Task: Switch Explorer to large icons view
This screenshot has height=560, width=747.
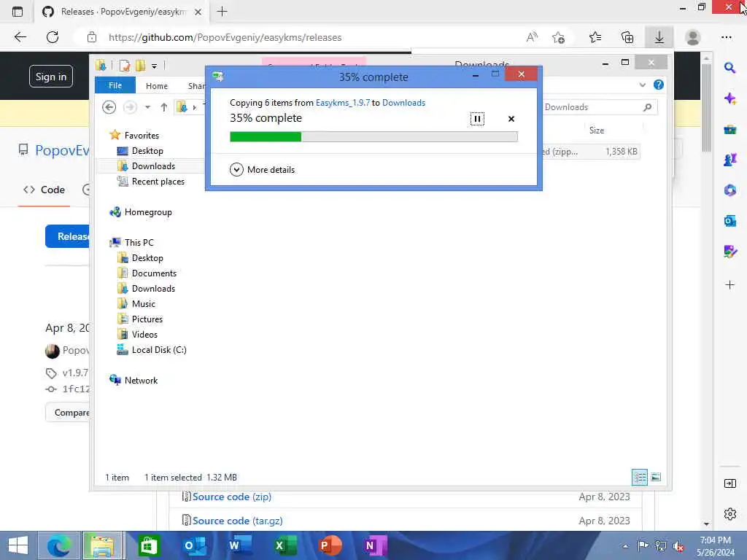Action: 656,477
